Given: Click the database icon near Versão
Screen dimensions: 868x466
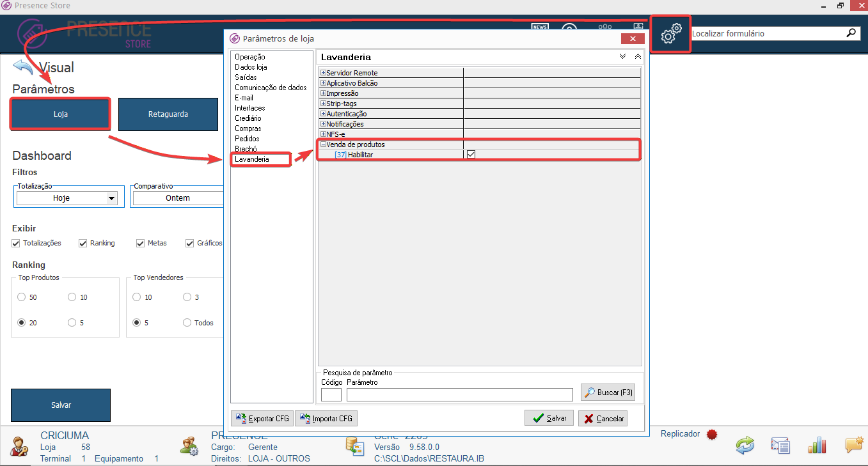Looking at the screenshot, I should point(355,447).
